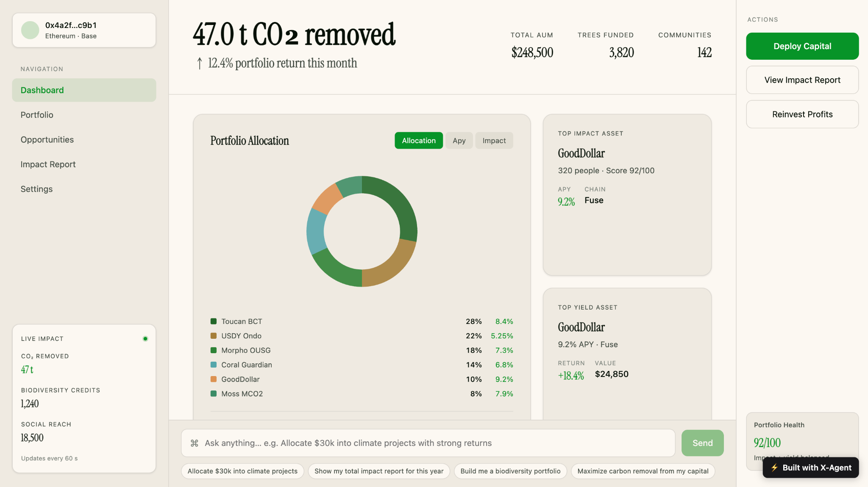Click Toucan BCT legend color square

214,321
